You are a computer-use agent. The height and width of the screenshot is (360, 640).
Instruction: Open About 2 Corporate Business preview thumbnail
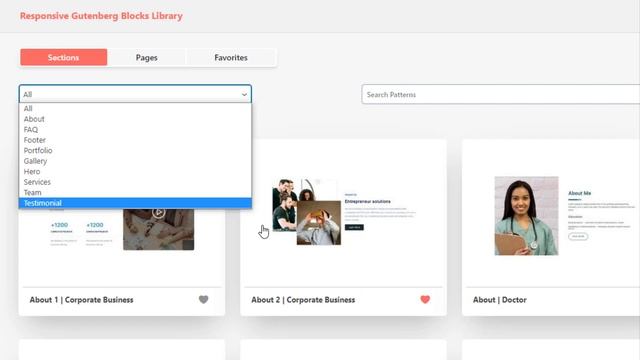[x=343, y=212]
